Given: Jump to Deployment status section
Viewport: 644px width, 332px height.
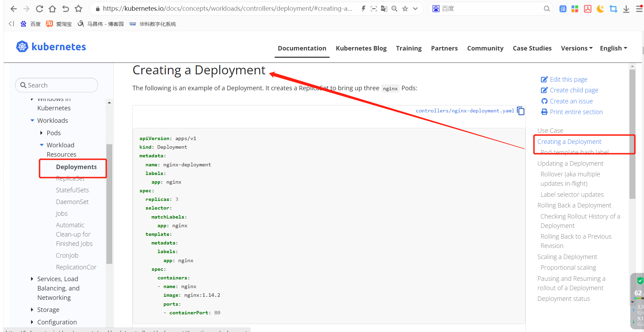Looking at the screenshot, I should click(563, 298).
